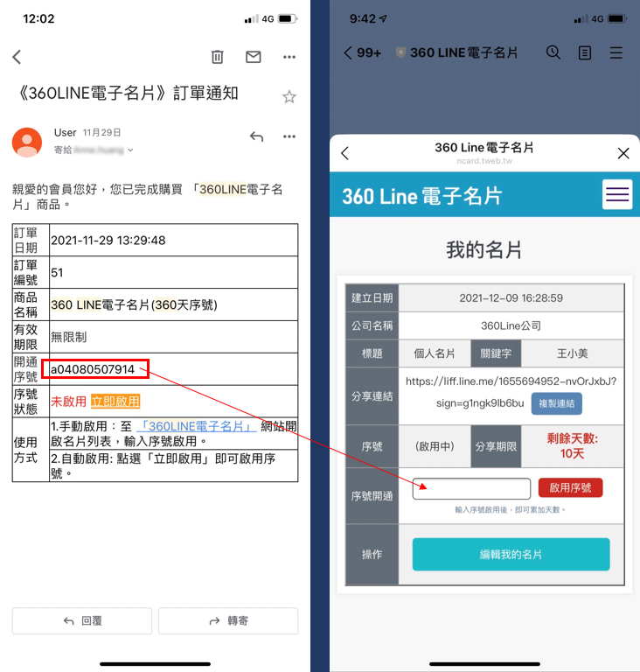Star the 訂單通知 email

(289, 96)
